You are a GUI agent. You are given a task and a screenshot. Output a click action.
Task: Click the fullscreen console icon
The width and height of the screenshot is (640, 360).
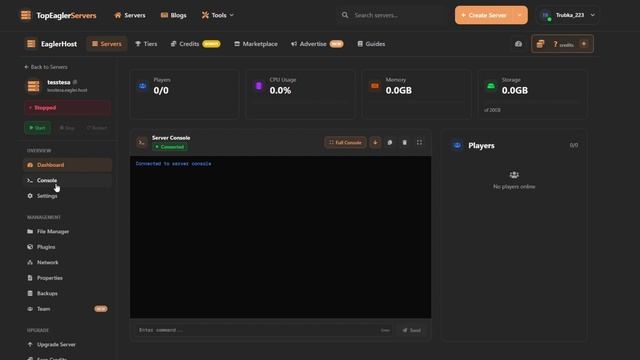[x=419, y=142]
